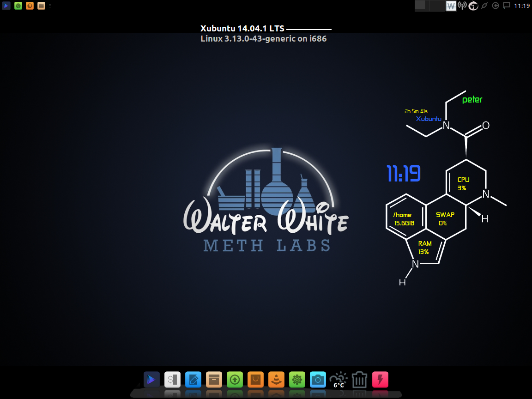
Task: Open the green gear settings dock icon
Action: 297,380
